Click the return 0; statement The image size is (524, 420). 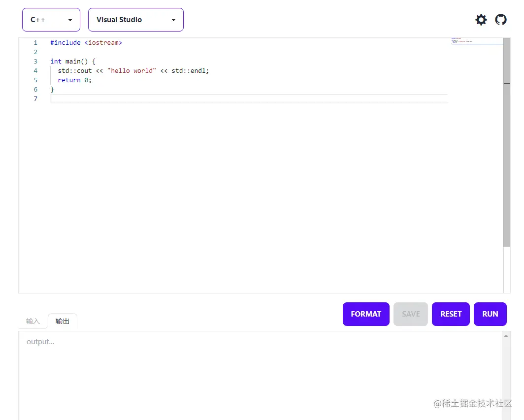tap(74, 80)
